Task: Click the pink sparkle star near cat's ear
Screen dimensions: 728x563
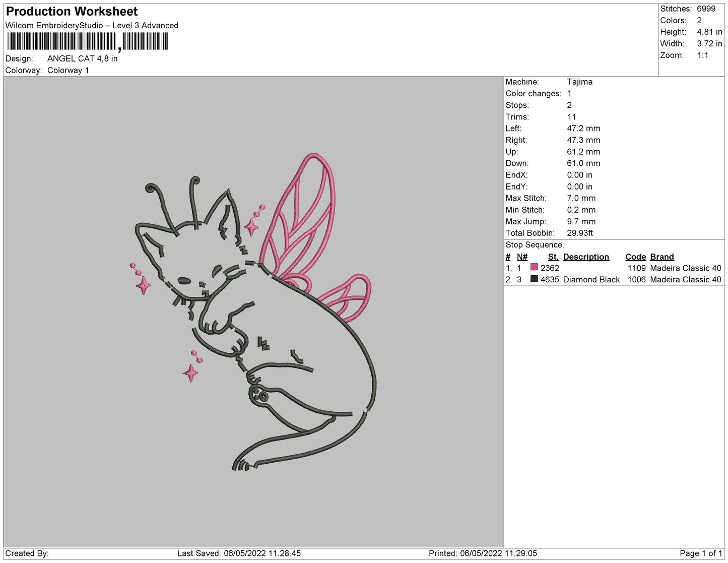Action: [x=253, y=222]
